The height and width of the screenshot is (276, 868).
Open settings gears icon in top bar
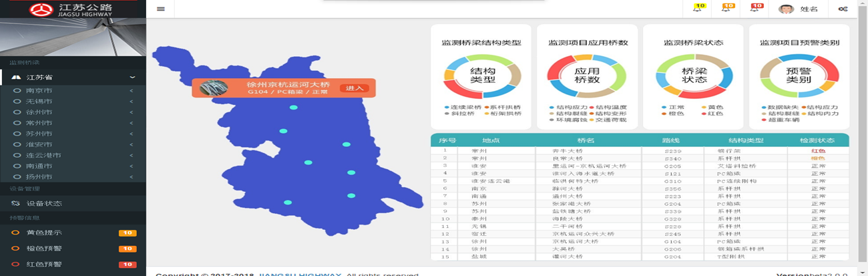(x=843, y=9)
